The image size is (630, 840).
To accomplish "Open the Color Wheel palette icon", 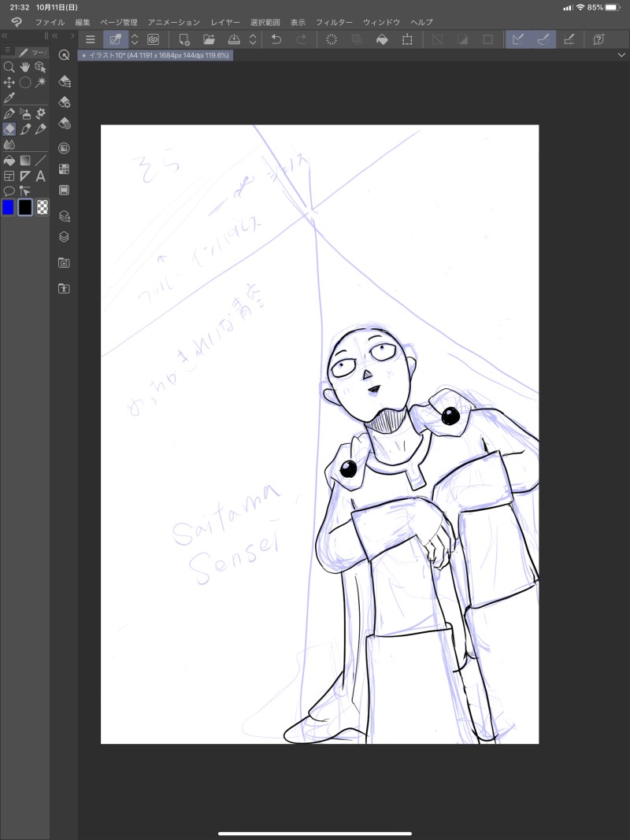I will (x=64, y=148).
